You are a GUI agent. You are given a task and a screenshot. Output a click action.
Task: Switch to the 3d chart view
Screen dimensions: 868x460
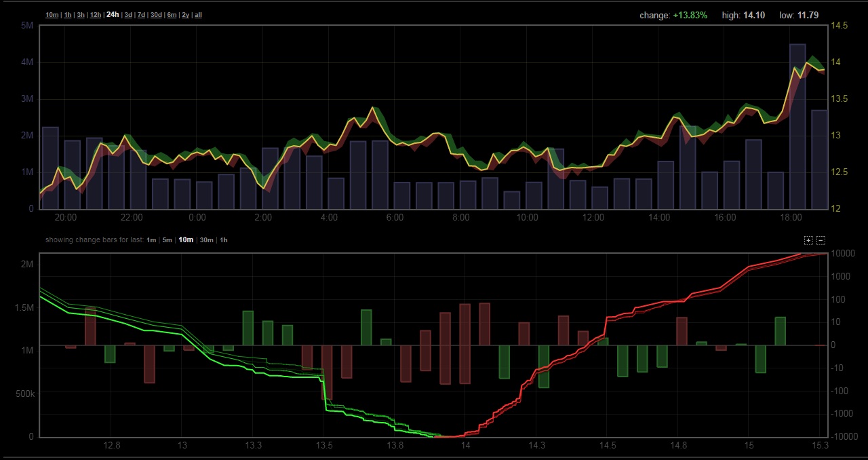pyautogui.click(x=128, y=15)
